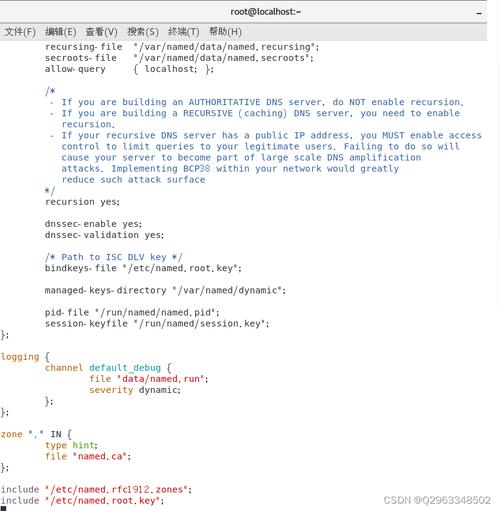Minimize the root@localhost terminal window

pyautogui.click(x=479, y=13)
